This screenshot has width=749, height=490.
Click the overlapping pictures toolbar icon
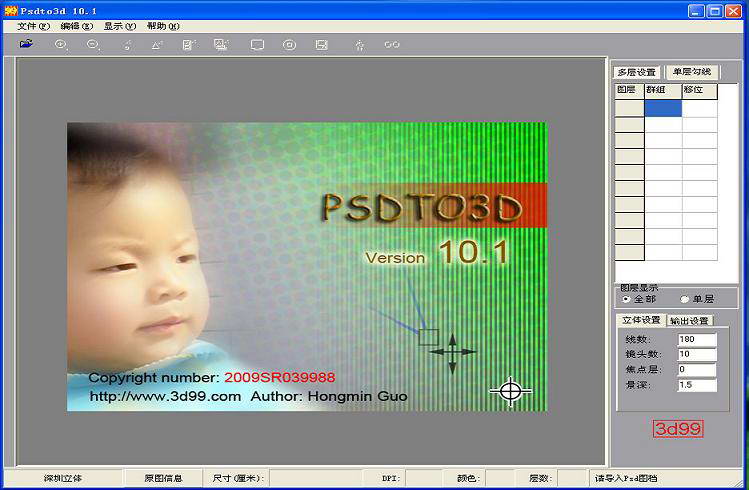point(221,45)
